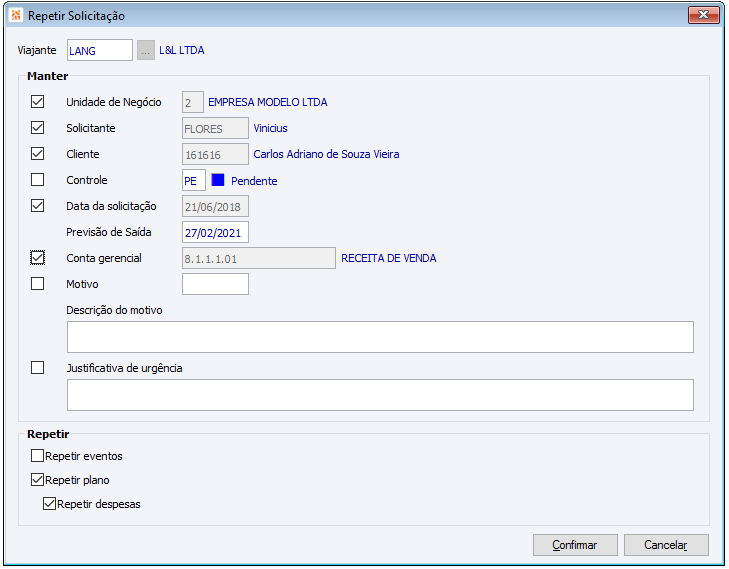This screenshot has width=729, height=569.
Task: Click the Controle field containing PE
Action: 194,180
